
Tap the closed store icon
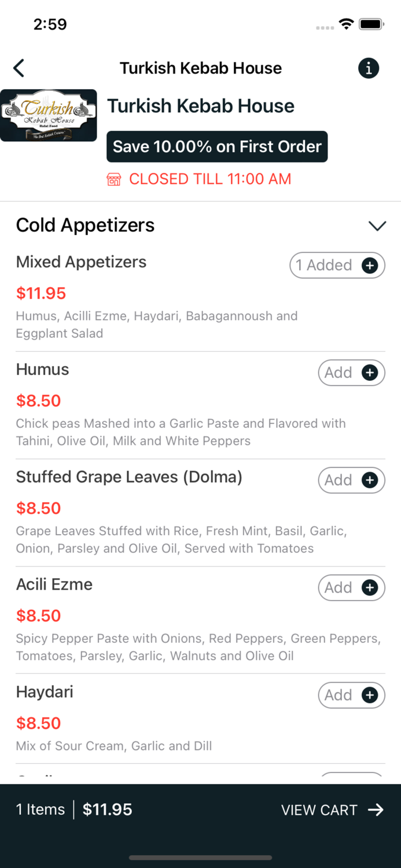point(114,179)
